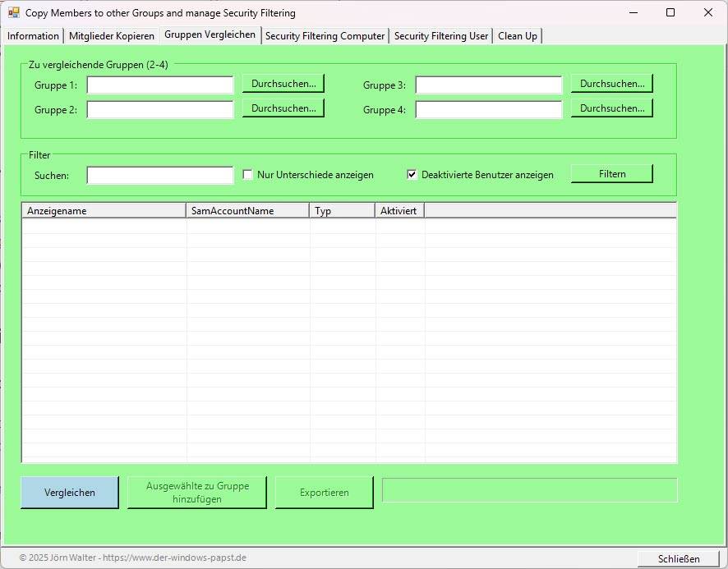The image size is (728, 569).
Task: Click the Aktiviert column header
Action: tap(399, 211)
